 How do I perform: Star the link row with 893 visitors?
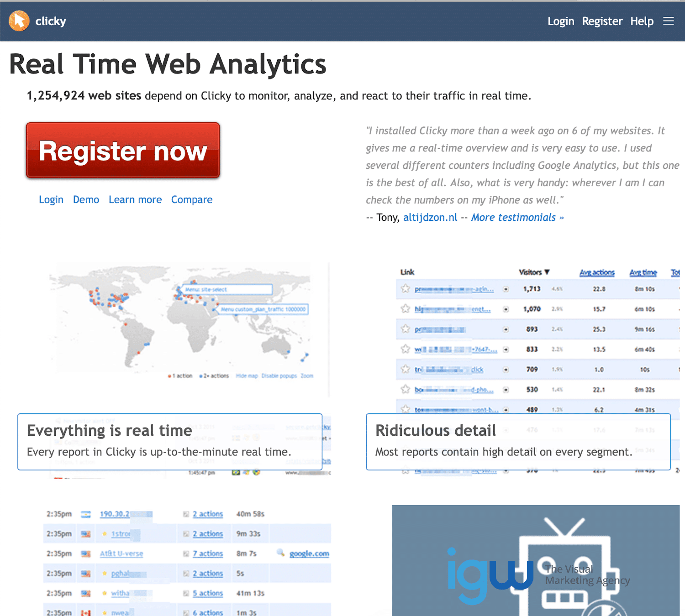(x=405, y=329)
